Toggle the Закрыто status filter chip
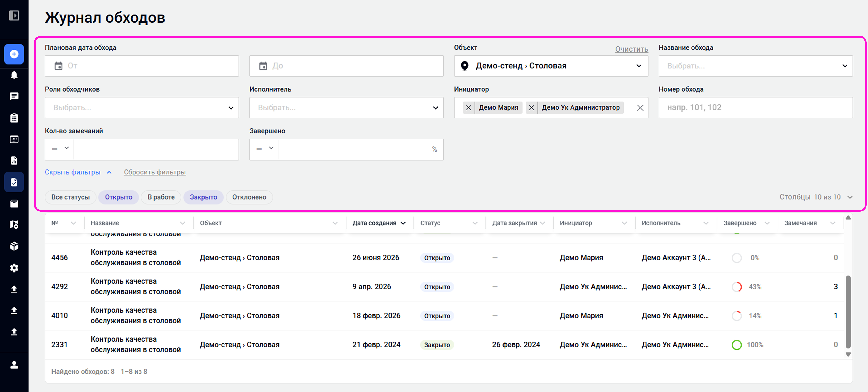The width and height of the screenshot is (868, 392). click(x=203, y=197)
